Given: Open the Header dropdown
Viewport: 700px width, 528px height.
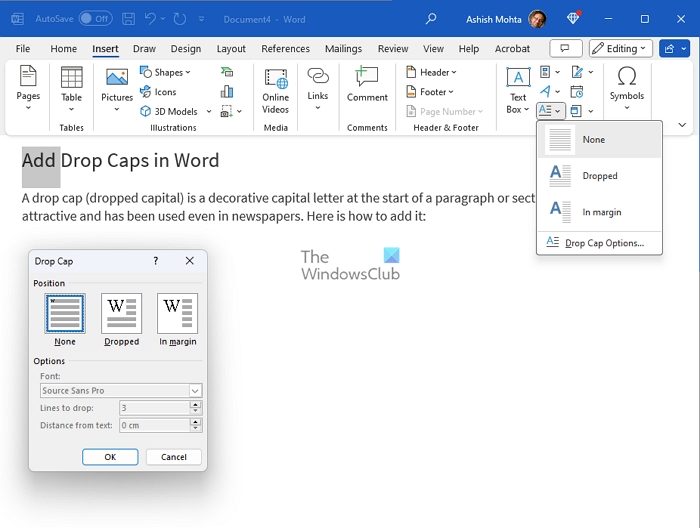Looking at the screenshot, I should point(431,72).
